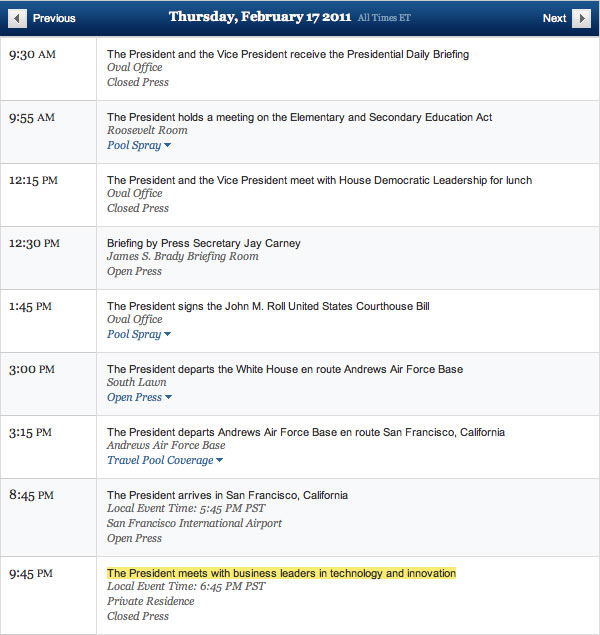The height and width of the screenshot is (635, 600).
Task: Select the Presidential Daily Briefing event
Action: pyautogui.click(x=287, y=54)
